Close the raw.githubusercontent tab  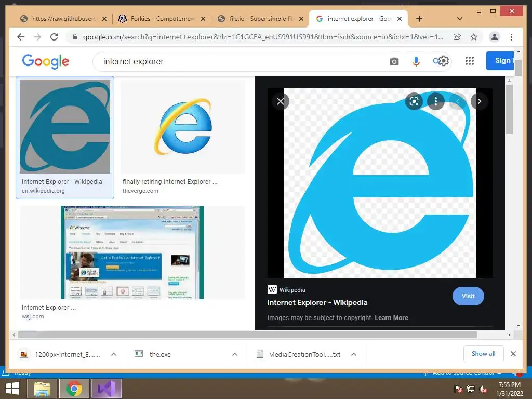click(104, 19)
